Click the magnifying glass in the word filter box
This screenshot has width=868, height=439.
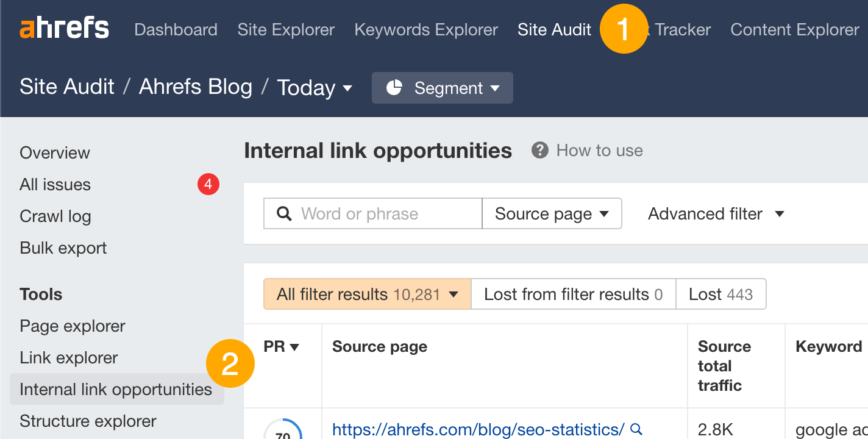pos(284,213)
